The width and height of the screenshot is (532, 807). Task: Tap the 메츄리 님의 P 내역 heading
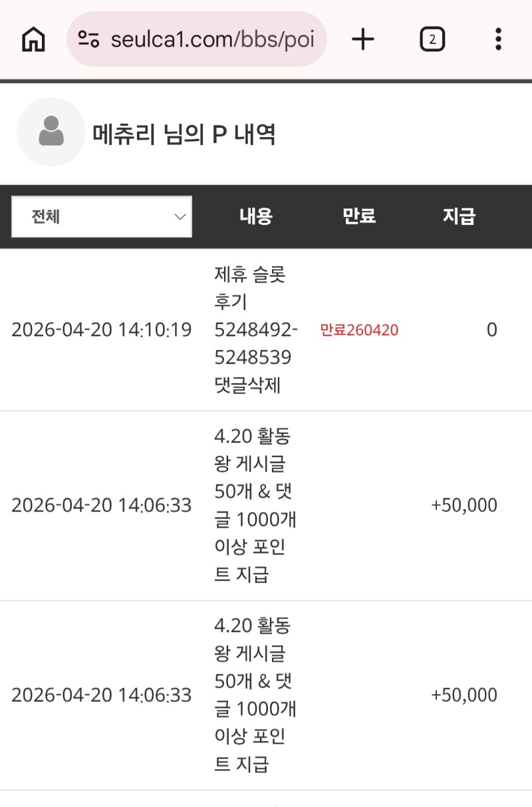(184, 135)
